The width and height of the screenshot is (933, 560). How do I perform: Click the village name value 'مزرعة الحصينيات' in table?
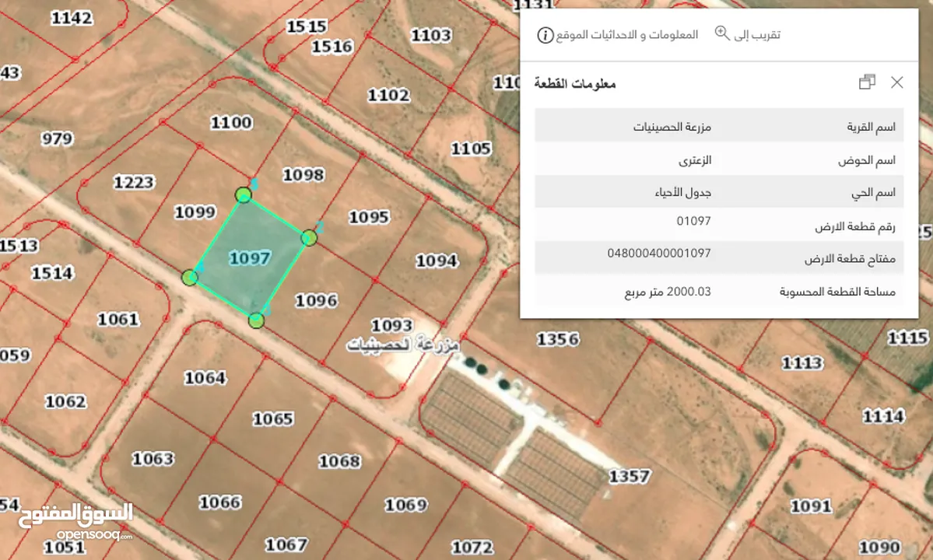[672, 128]
